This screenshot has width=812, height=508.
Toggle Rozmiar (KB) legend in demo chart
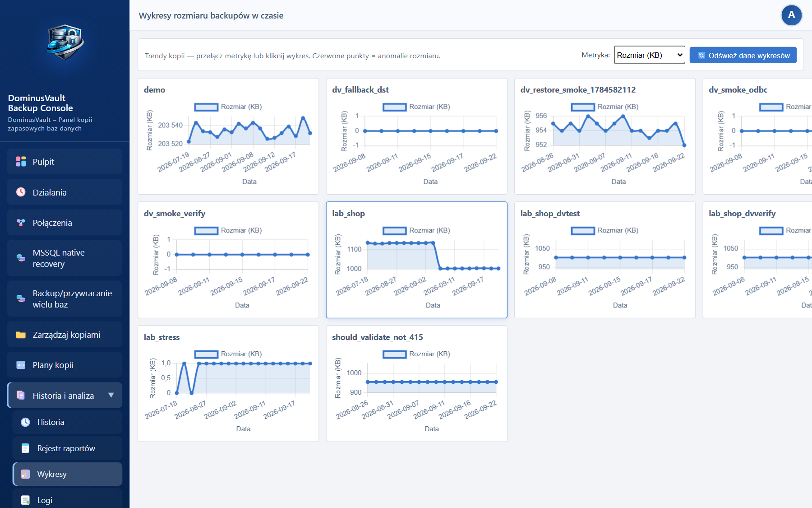click(228, 107)
